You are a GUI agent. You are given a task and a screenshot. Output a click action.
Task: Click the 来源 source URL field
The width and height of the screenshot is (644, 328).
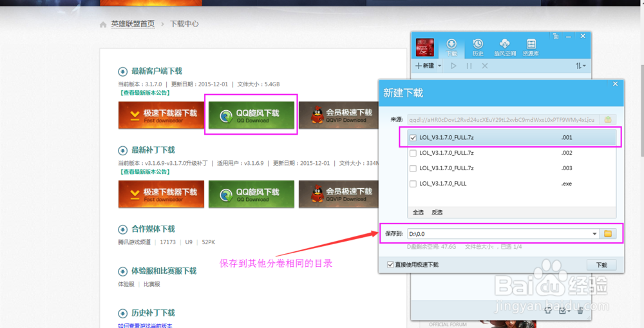pyautogui.click(x=502, y=120)
